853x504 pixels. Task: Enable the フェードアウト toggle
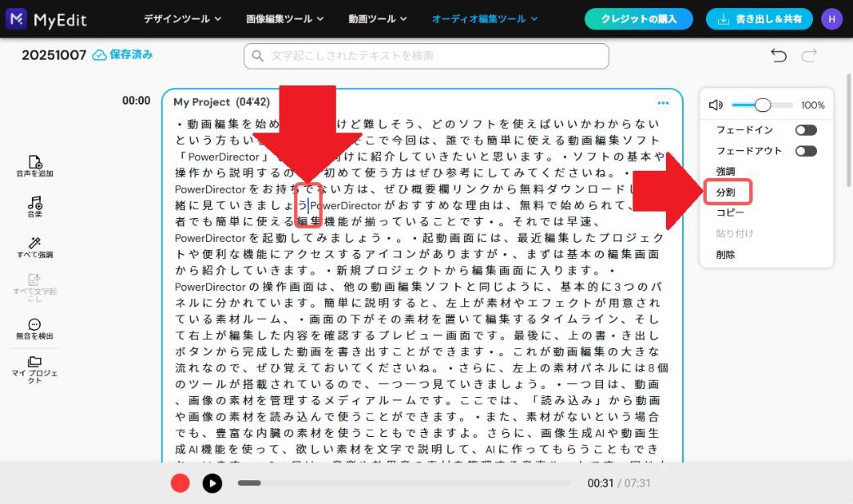tap(806, 150)
